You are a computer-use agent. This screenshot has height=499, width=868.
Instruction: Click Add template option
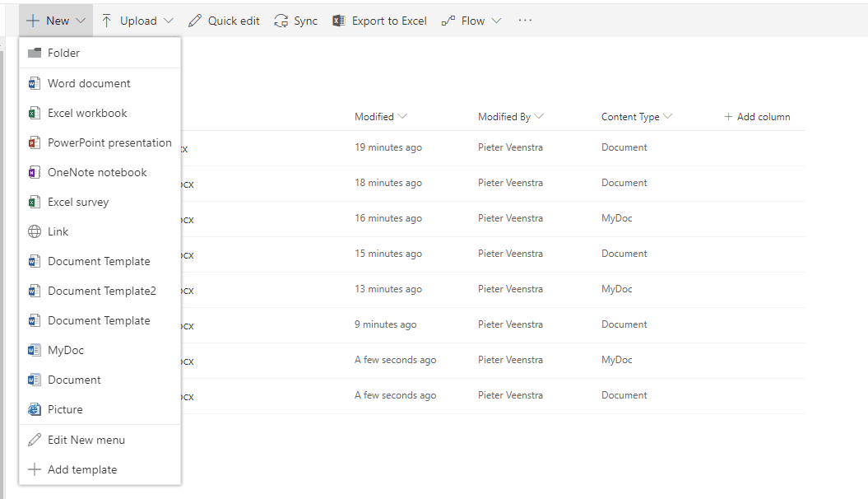[82, 469]
